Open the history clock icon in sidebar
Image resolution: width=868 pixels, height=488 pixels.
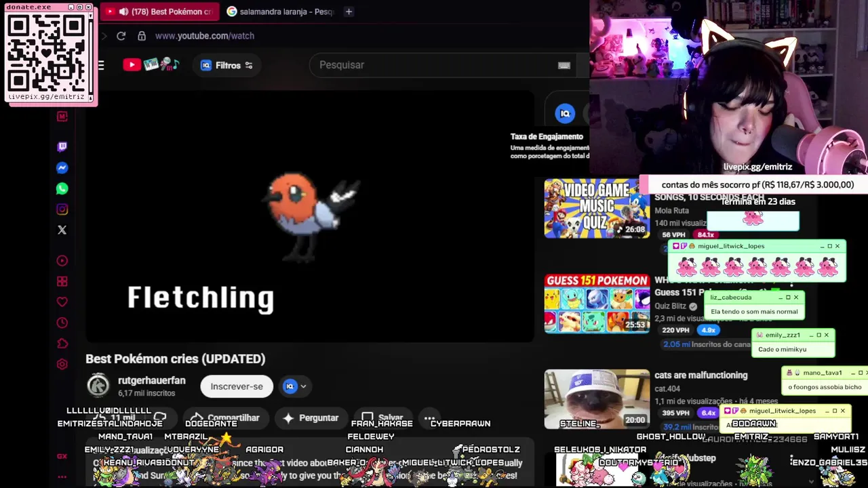(62, 323)
